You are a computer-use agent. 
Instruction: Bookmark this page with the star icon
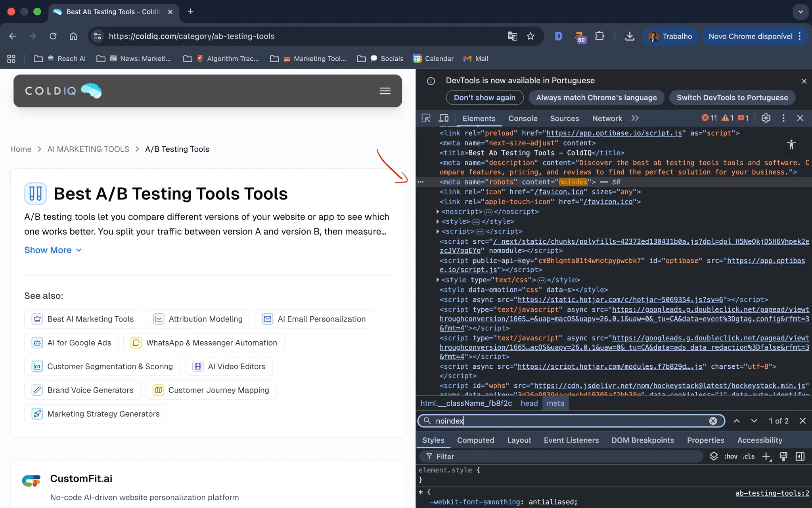click(x=530, y=36)
